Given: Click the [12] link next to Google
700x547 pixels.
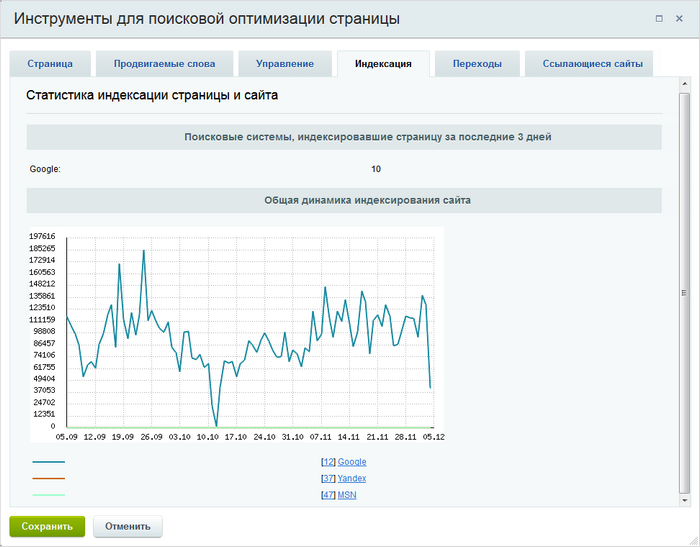Looking at the screenshot, I should tap(328, 462).
